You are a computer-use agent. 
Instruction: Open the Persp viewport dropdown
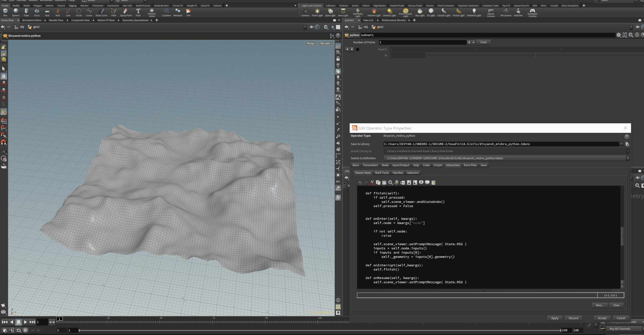pyautogui.click(x=311, y=44)
